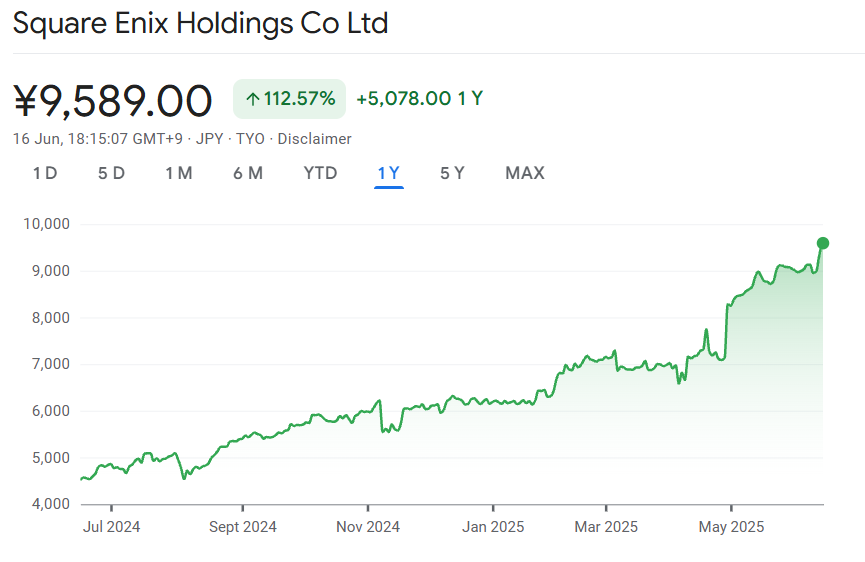Select the 1 D time range tab
This screenshot has height=562, width=865.
pos(45,173)
